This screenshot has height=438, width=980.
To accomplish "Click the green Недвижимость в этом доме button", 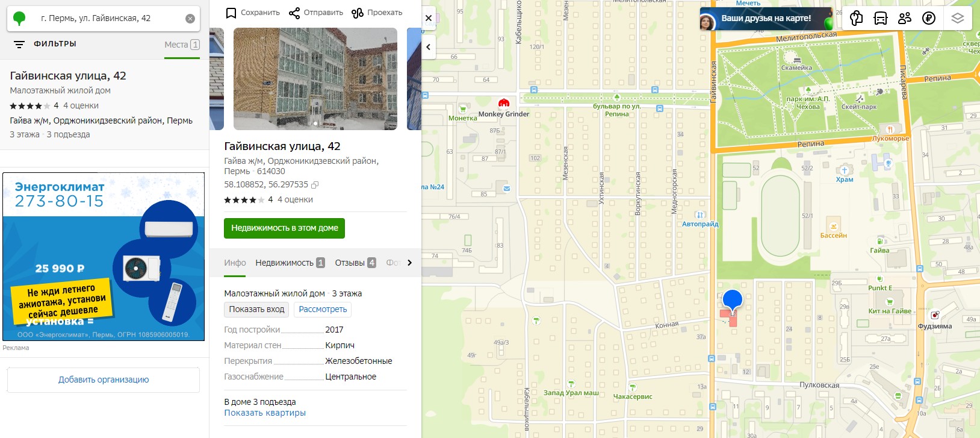I will click(x=284, y=228).
